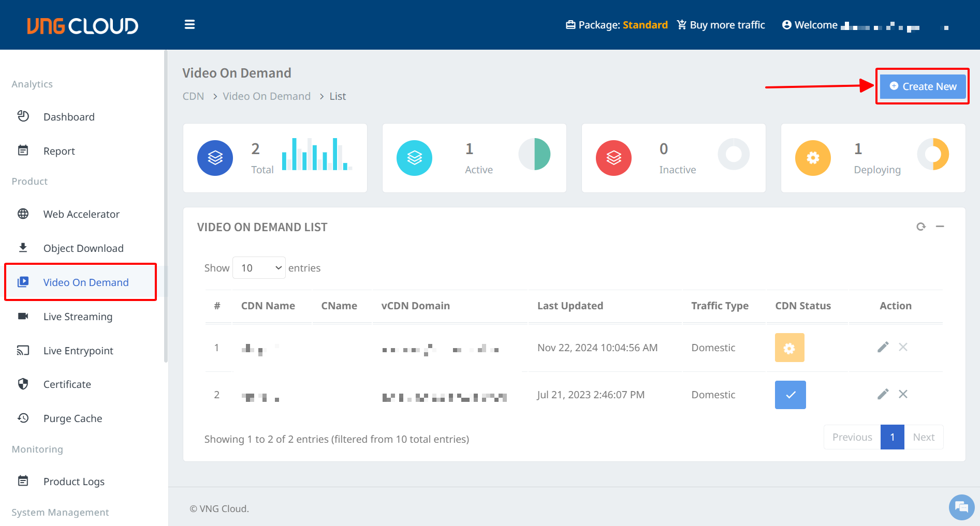The width and height of the screenshot is (980, 526).
Task: Collapse the Video On Demand list panel
Action: [940, 227]
